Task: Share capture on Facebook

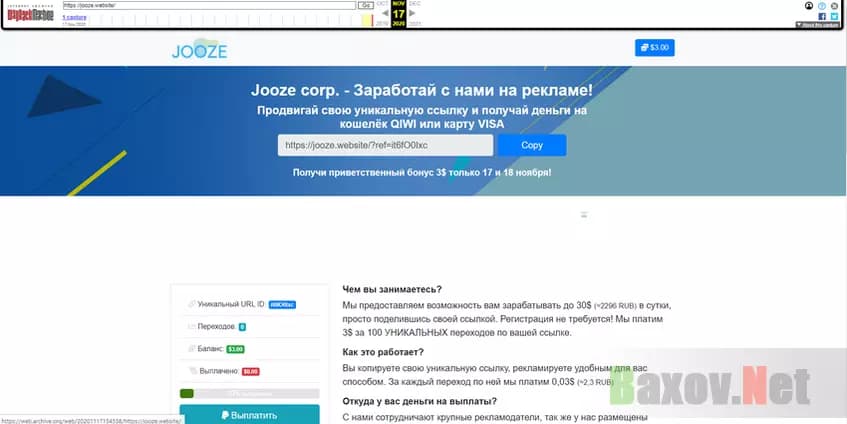Action: [x=822, y=17]
